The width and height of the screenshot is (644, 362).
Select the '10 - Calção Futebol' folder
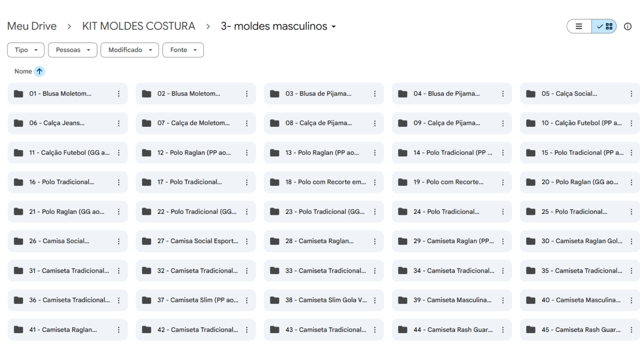[x=581, y=123]
